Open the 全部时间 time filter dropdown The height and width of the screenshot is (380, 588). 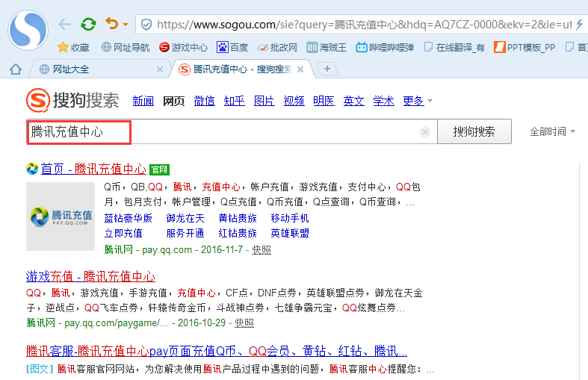coord(552,131)
